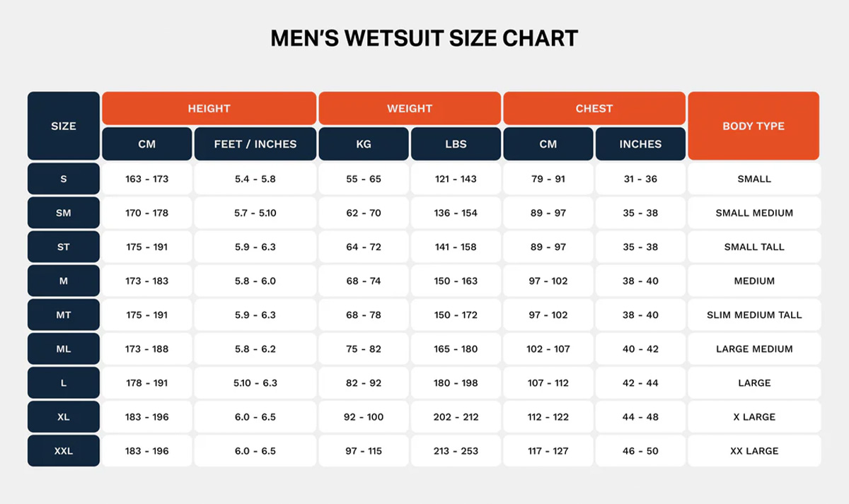
Task: Click the KG subheader
Action: (x=364, y=144)
